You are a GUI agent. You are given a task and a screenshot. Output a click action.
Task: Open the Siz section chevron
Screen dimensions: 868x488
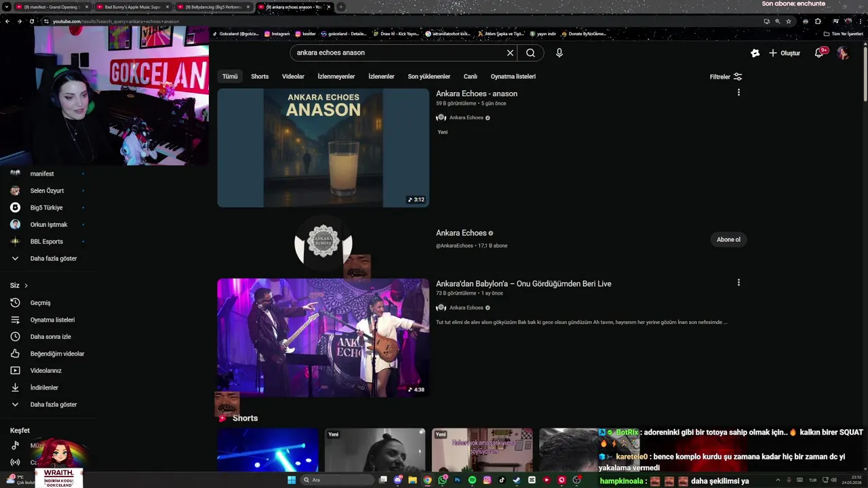[26, 285]
